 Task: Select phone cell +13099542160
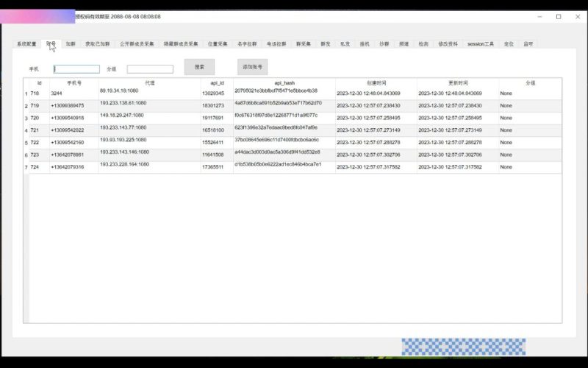[74, 143]
